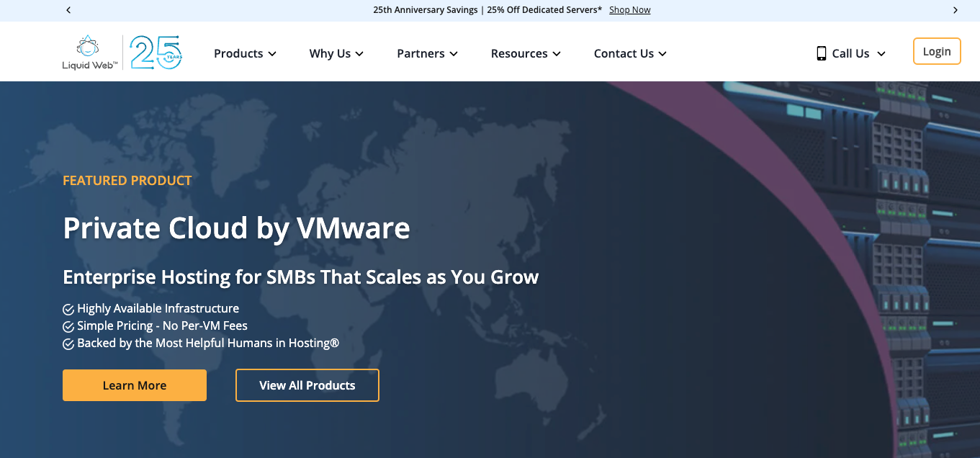Click 'Highly Available Infrastructure' text
Viewport: 980px width, 458px height.
158,308
